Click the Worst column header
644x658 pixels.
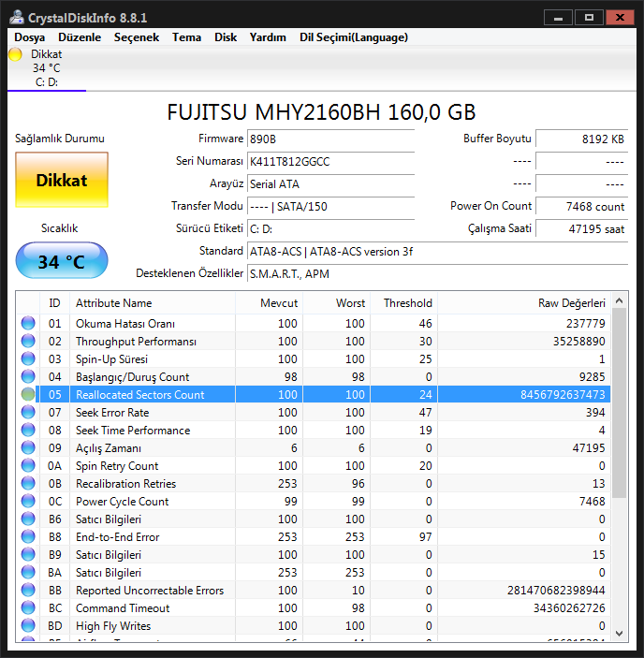click(x=336, y=303)
